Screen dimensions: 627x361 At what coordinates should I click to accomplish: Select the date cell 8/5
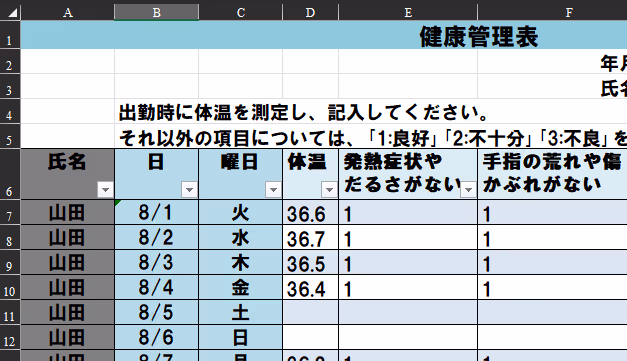[x=156, y=312]
